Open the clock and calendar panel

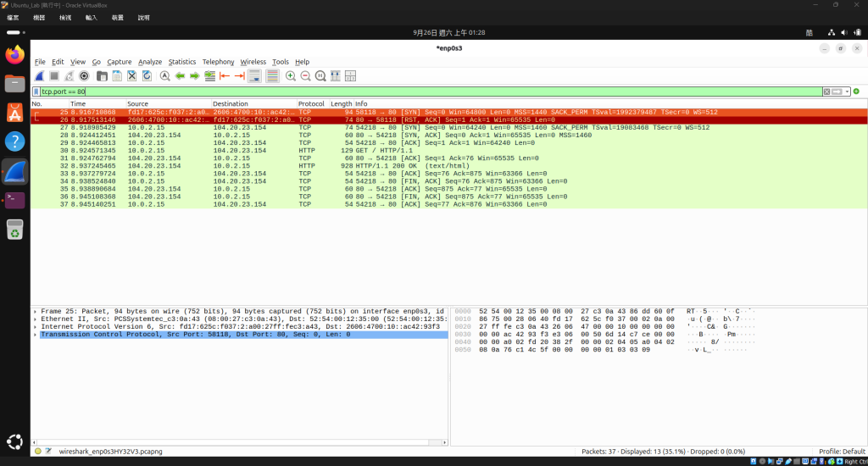449,33
